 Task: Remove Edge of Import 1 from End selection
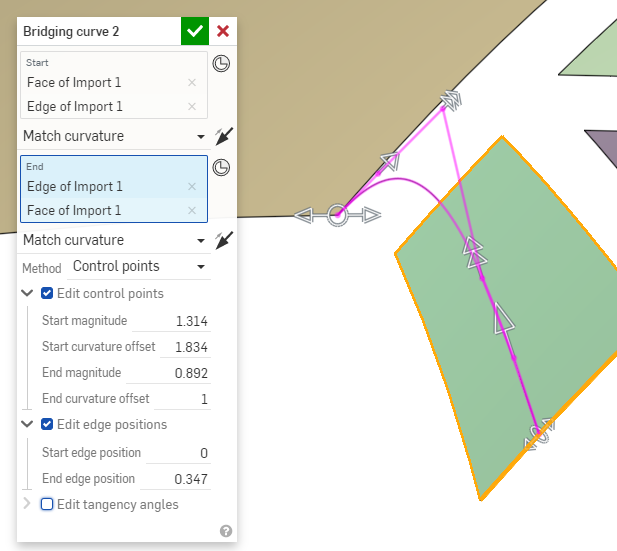pos(192,187)
